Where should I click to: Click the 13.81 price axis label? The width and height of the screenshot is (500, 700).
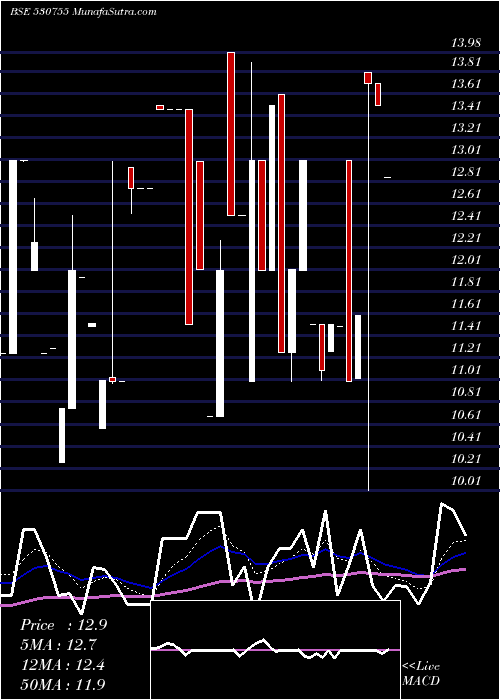click(x=467, y=62)
